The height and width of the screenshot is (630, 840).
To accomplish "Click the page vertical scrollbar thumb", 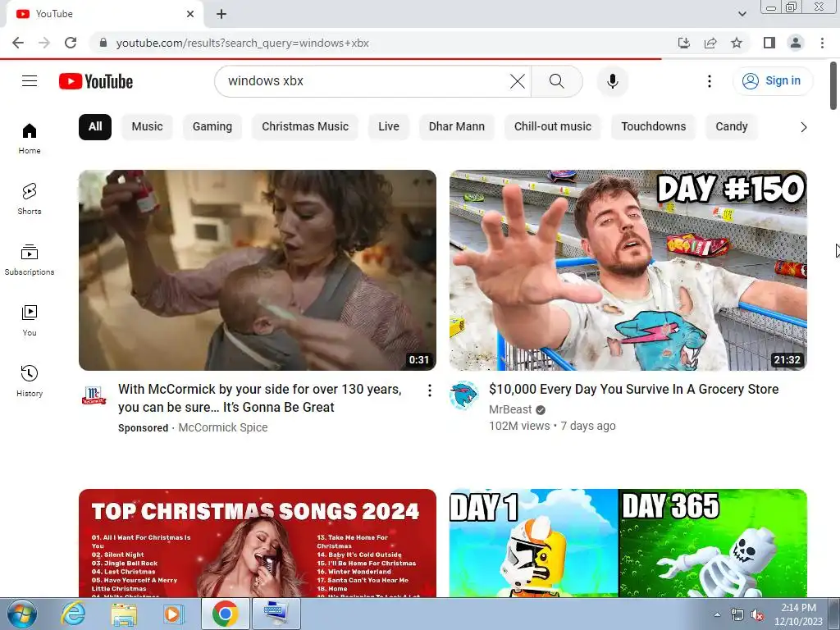I will point(833,85).
